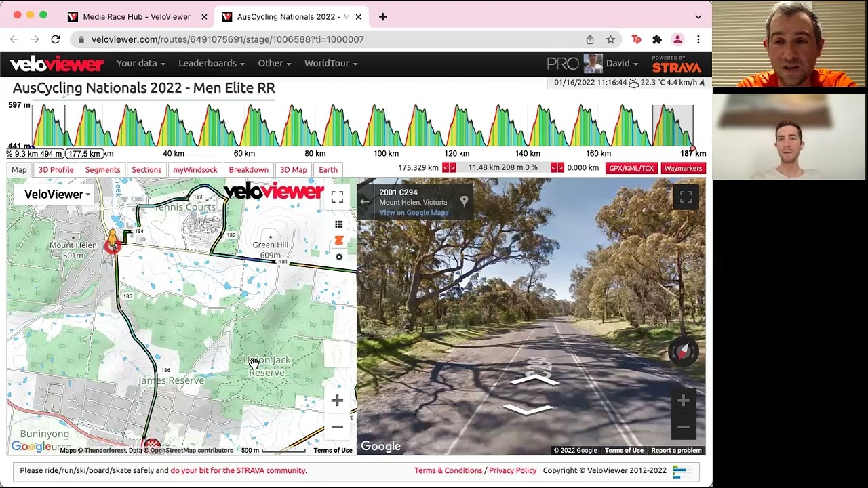The height and width of the screenshot is (488, 868).
Task: Click the browser address bar URL
Action: pos(228,39)
